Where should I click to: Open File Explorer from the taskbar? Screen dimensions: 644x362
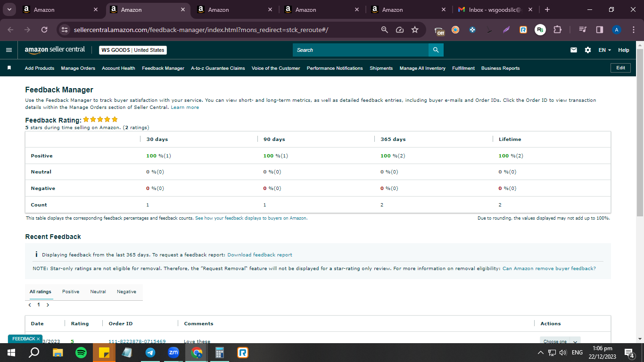(x=58, y=353)
